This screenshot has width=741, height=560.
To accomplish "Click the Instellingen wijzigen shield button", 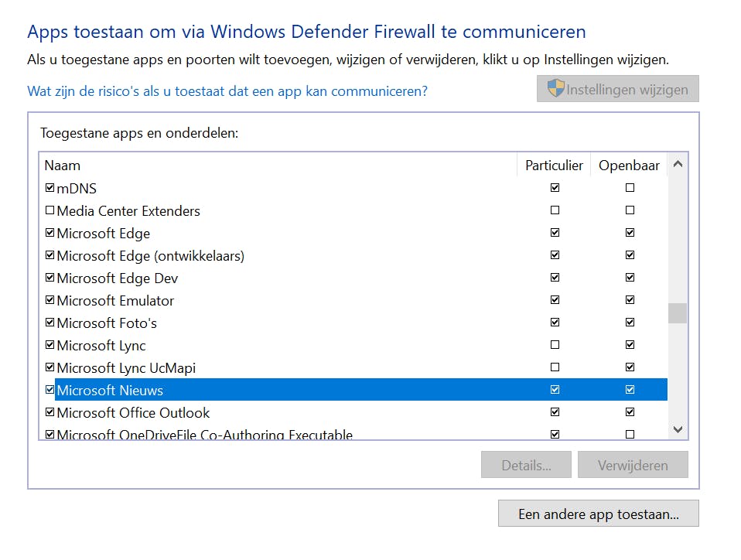I will [x=617, y=89].
